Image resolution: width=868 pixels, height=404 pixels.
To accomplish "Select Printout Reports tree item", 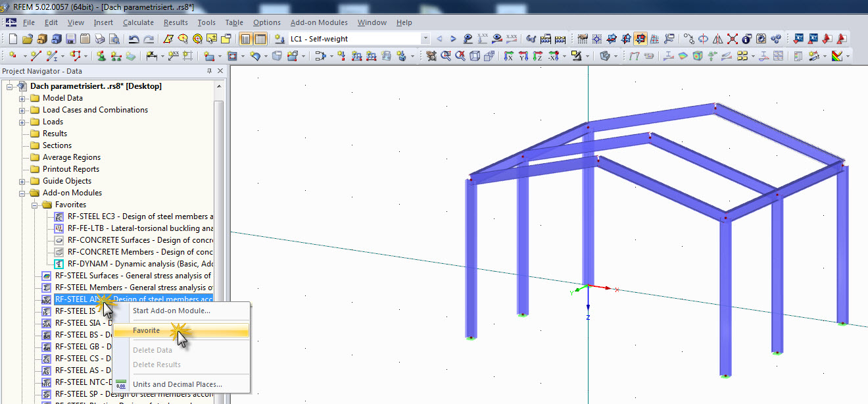I will tap(71, 169).
